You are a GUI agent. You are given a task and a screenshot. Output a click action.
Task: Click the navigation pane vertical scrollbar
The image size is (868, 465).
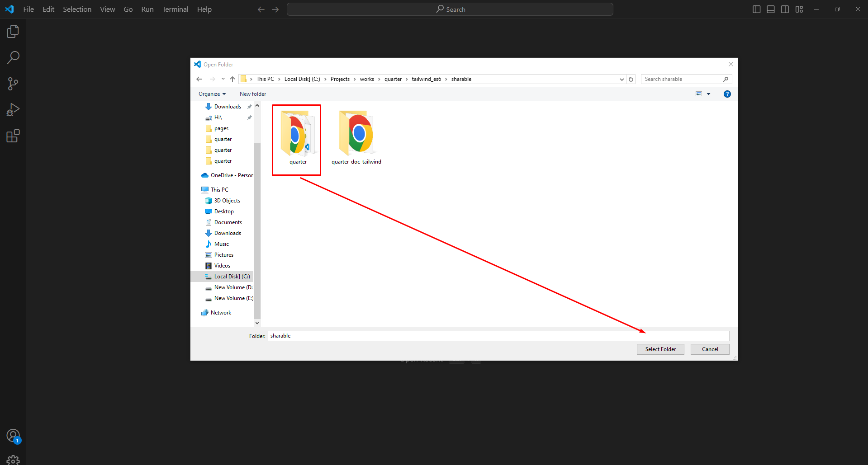point(257,226)
